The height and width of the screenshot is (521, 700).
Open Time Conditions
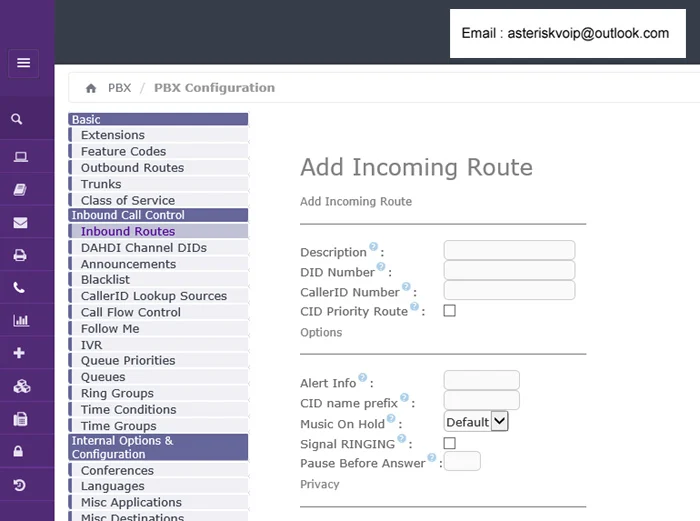click(x=158, y=409)
